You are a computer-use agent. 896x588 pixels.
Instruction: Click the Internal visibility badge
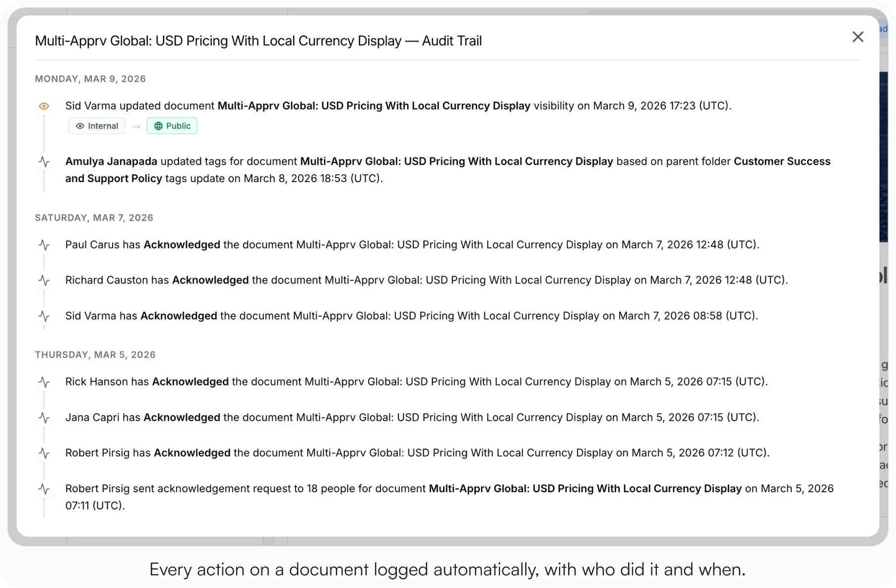97,126
